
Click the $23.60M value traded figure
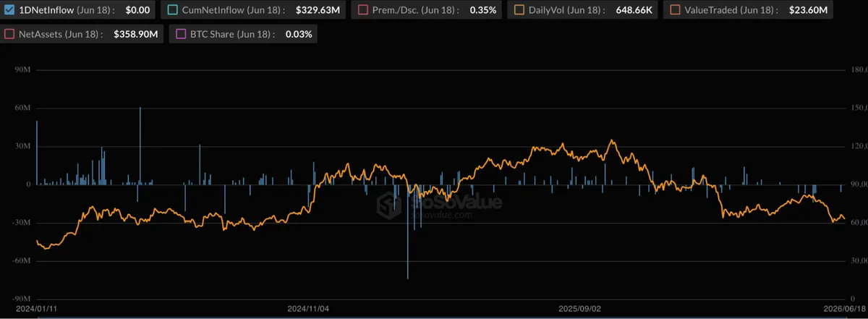pyautogui.click(x=807, y=10)
